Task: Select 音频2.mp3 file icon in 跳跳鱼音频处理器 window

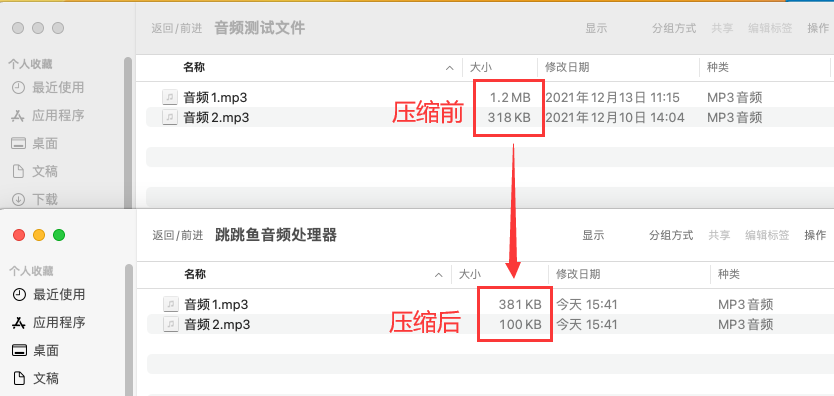Action: point(171,324)
